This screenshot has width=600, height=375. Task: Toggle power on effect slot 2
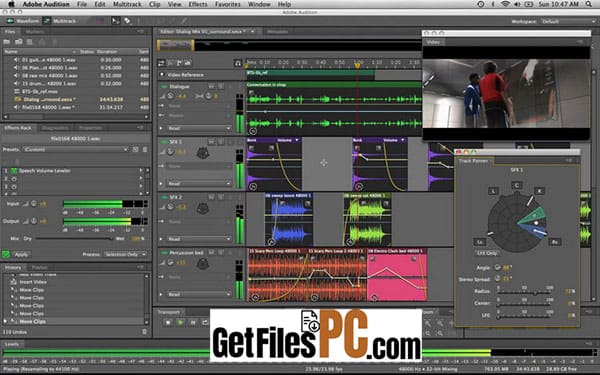point(14,179)
